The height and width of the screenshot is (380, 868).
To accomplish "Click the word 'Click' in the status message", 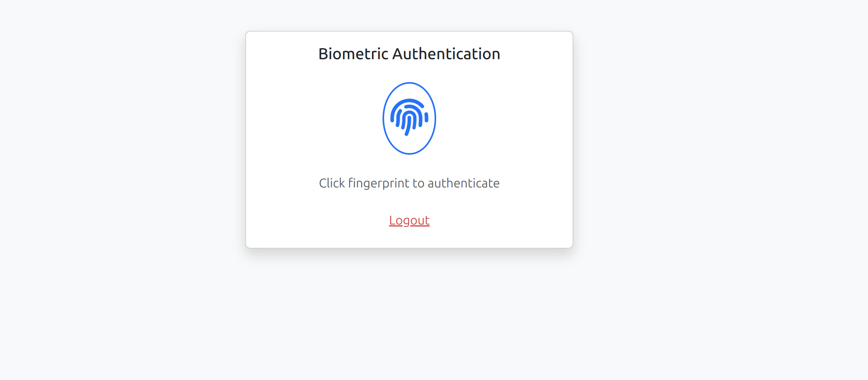I will click(332, 183).
